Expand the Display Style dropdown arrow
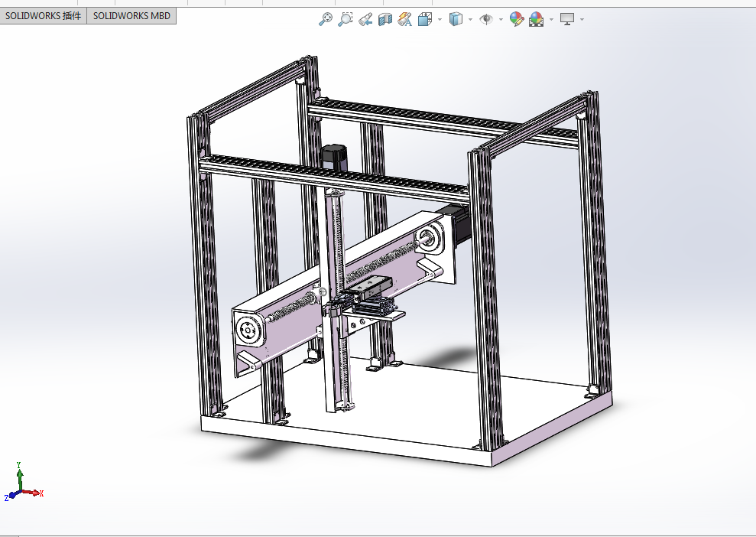Image resolution: width=756 pixels, height=537 pixels. [471, 20]
